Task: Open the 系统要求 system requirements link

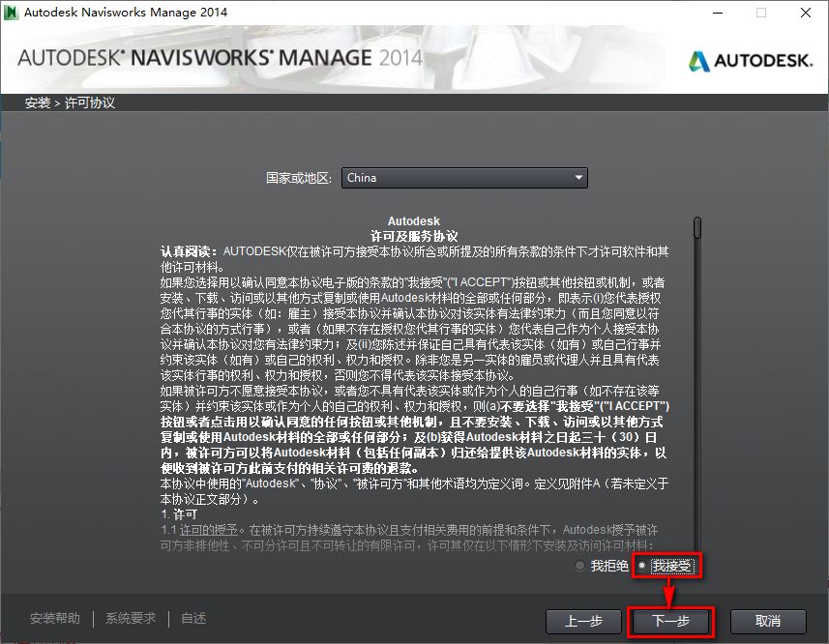Action: click(x=129, y=618)
